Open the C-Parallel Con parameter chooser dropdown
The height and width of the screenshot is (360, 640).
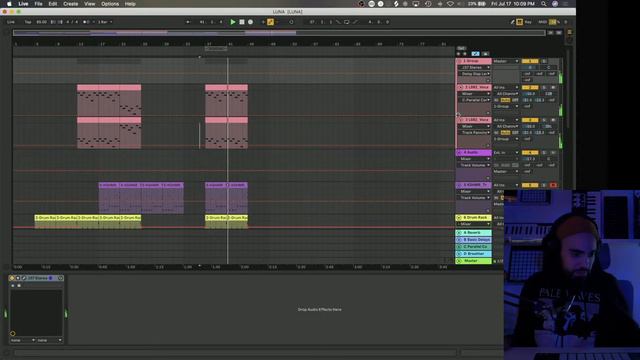click(x=474, y=100)
